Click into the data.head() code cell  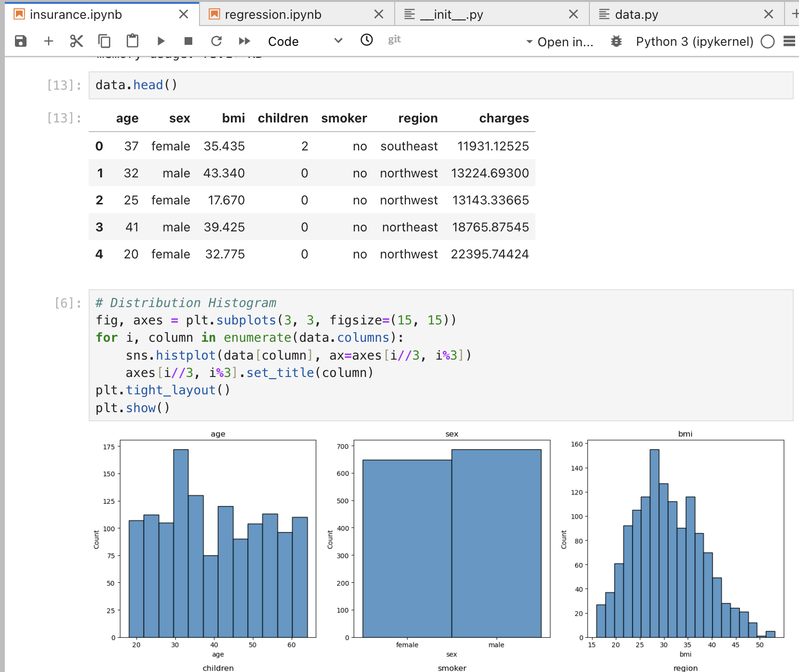point(440,85)
